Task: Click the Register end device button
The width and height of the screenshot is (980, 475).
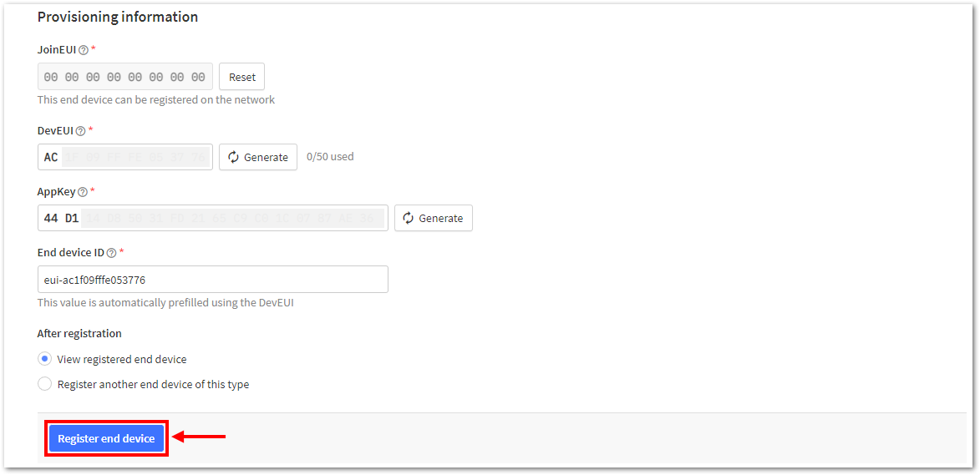Action: click(x=106, y=439)
